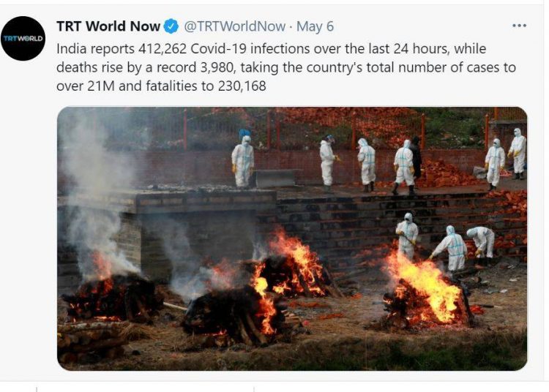Click the two PPE workers at top right
This screenshot has height=392, width=549.
[506, 159]
